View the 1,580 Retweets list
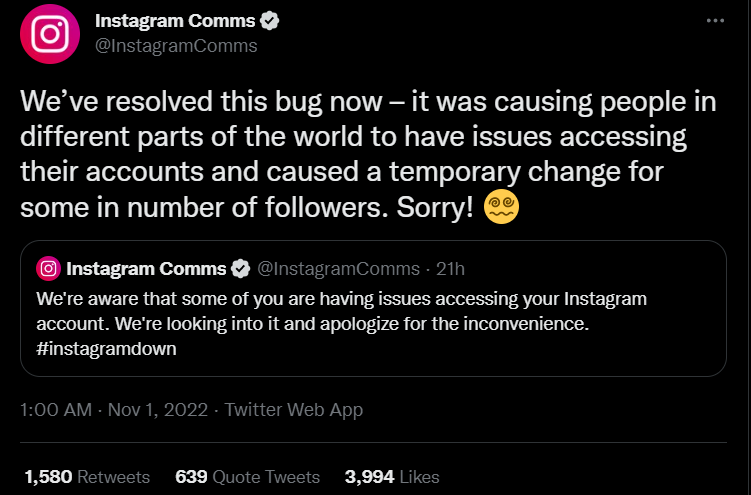The image size is (751, 495). [x=86, y=477]
